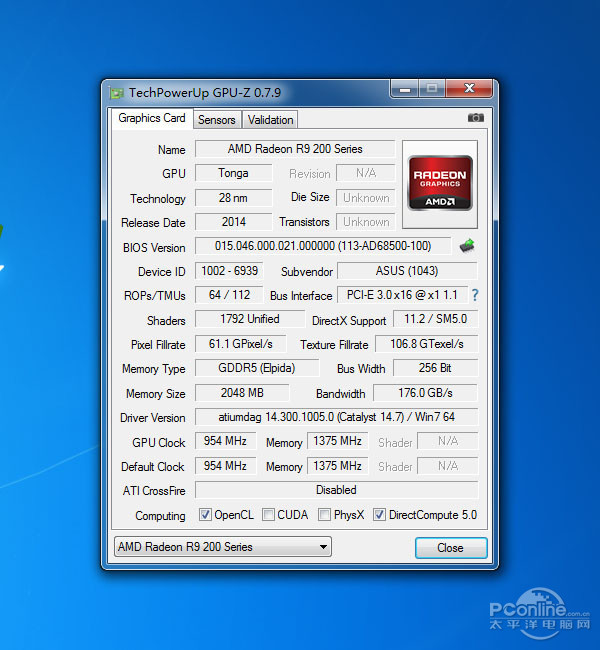600x650 pixels.
Task: Click the ATI CrossFire Disabled field
Action: (x=336, y=490)
